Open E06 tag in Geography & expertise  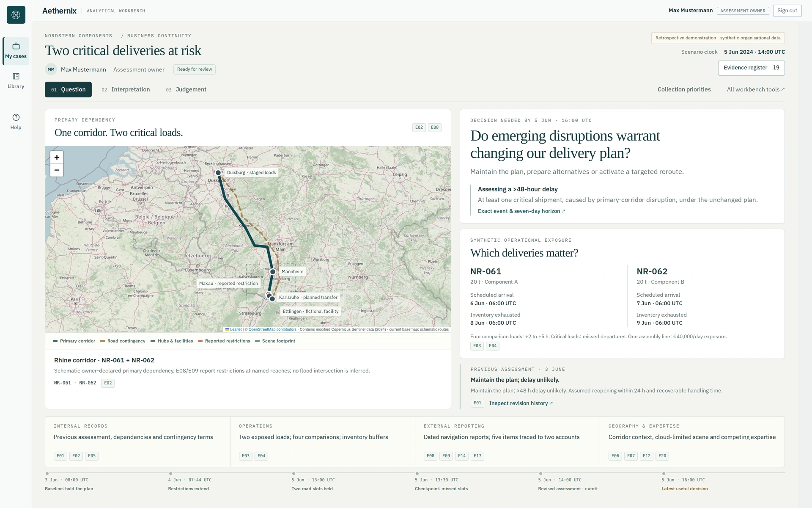point(615,456)
